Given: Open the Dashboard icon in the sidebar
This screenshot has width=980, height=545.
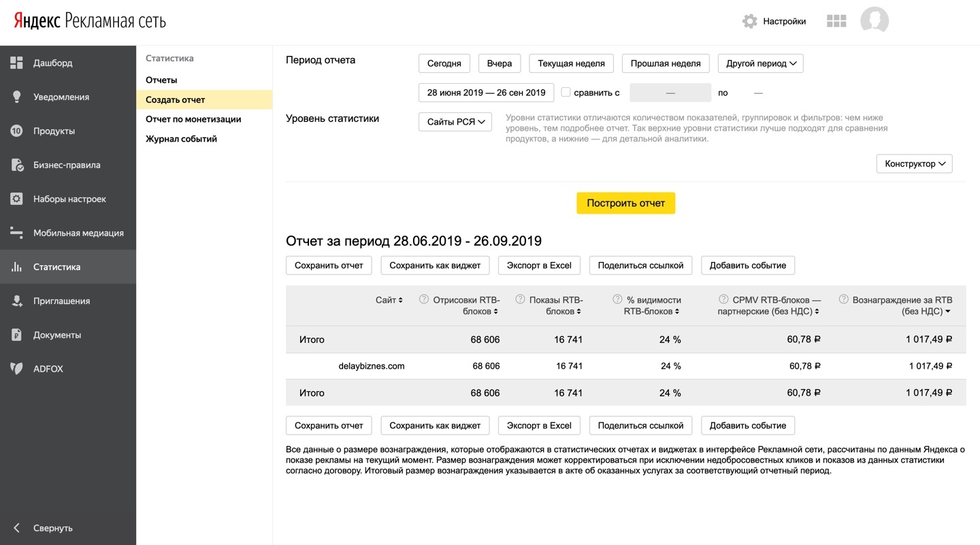Looking at the screenshot, I should tap(17, 63).
